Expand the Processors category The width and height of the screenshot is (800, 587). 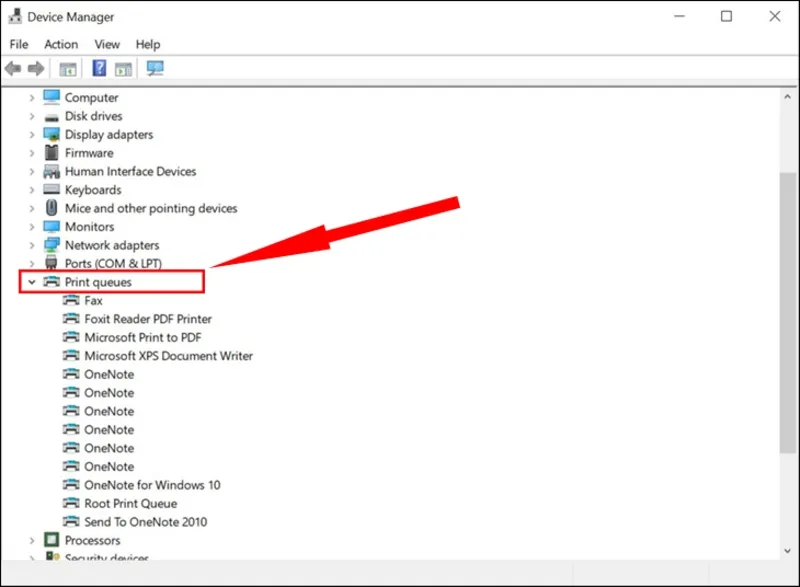tap(32, 540)
